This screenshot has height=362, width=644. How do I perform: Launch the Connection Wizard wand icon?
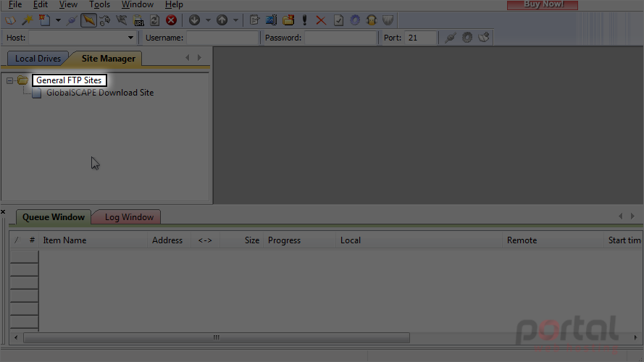point(27,20)
